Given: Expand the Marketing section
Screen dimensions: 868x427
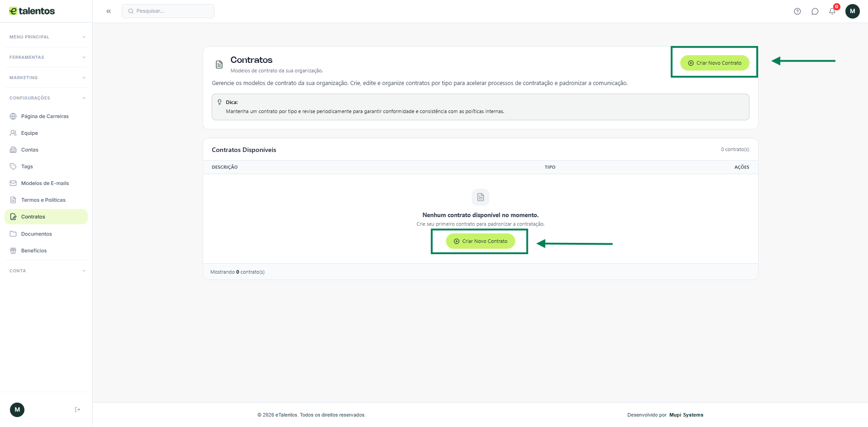Looking at the screenshot, I should click(47, 78).
